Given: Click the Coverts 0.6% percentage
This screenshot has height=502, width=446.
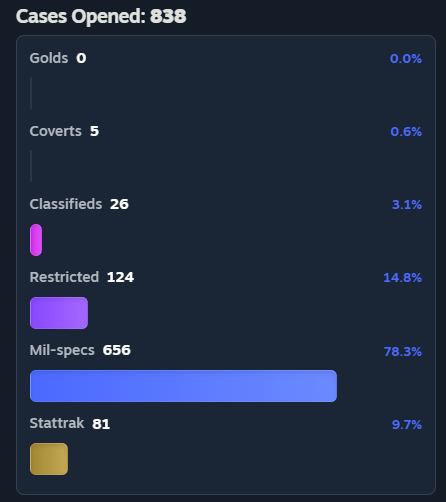Looking at the screenshot, I should click(406, 132).
